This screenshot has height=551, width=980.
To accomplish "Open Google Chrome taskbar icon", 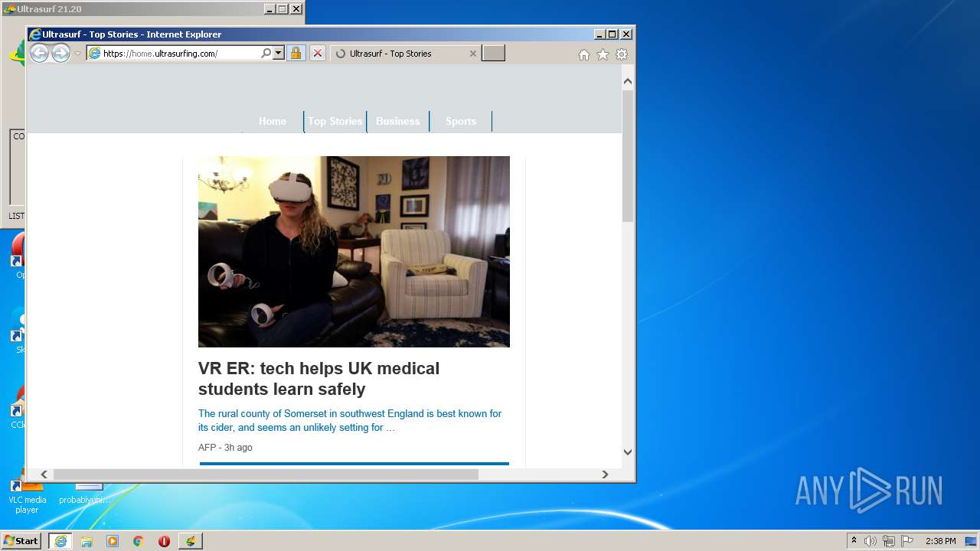I will pyautogui.click(x=139, y=541).
